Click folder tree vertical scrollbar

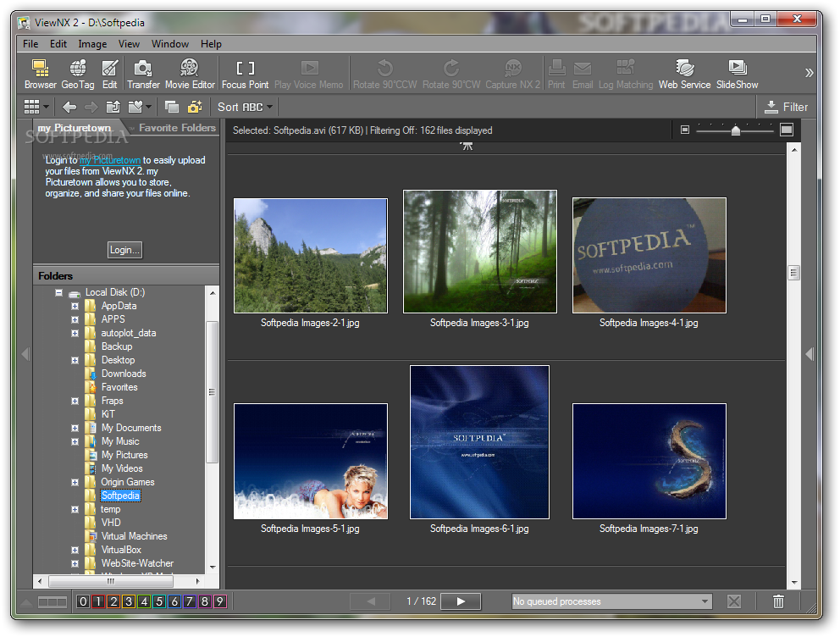coord(212,391)
